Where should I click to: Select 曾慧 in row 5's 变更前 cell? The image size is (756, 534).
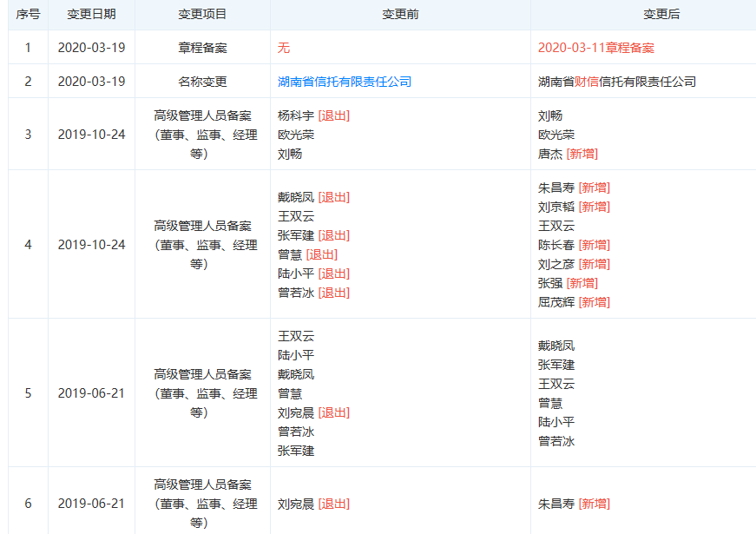pos(290,393)
